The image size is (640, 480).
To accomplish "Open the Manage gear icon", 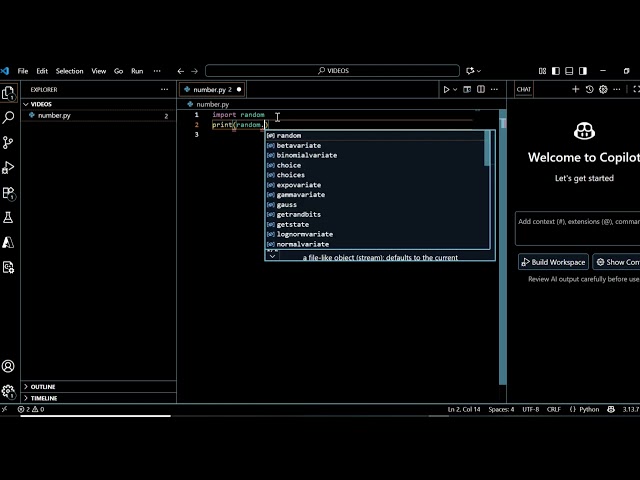I will 8,391.
